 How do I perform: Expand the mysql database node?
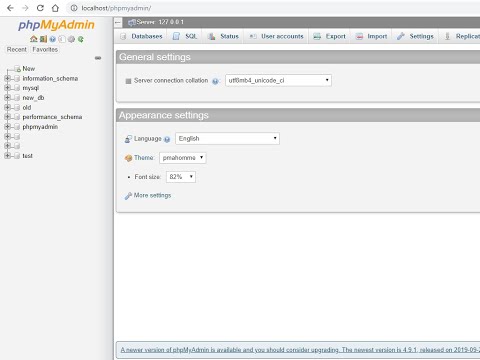[7, 88]
